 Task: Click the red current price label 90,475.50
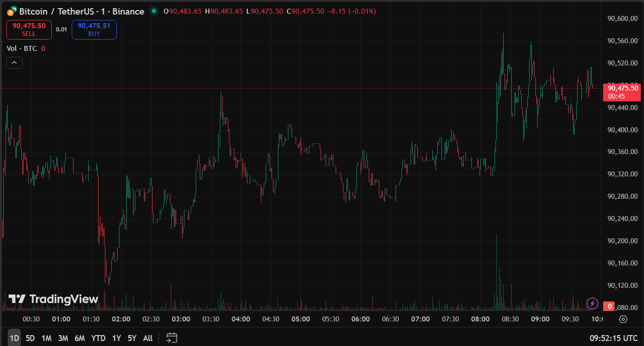(622, 92)
